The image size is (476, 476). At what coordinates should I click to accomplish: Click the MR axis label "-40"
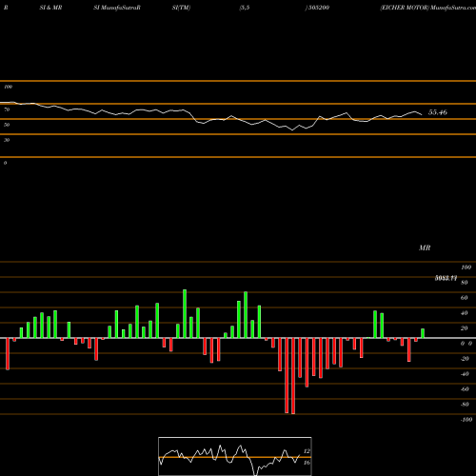pyautogui.click(x=465, y=374)
